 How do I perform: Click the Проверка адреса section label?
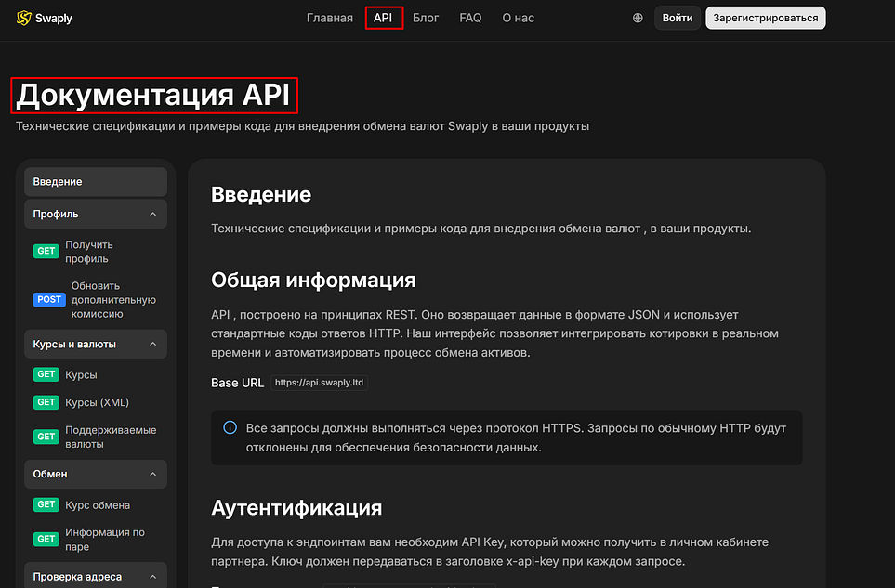(x=77, y=577)
